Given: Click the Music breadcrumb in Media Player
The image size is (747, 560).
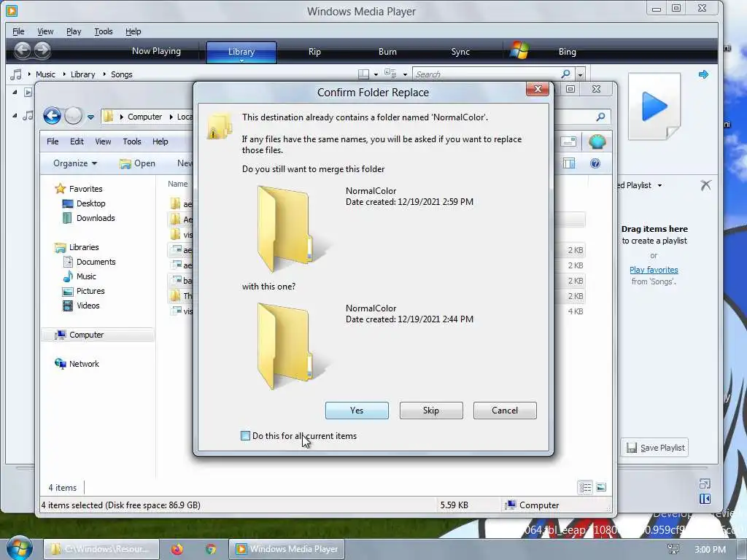Looking at the screenshot, I should click(45, 74).
